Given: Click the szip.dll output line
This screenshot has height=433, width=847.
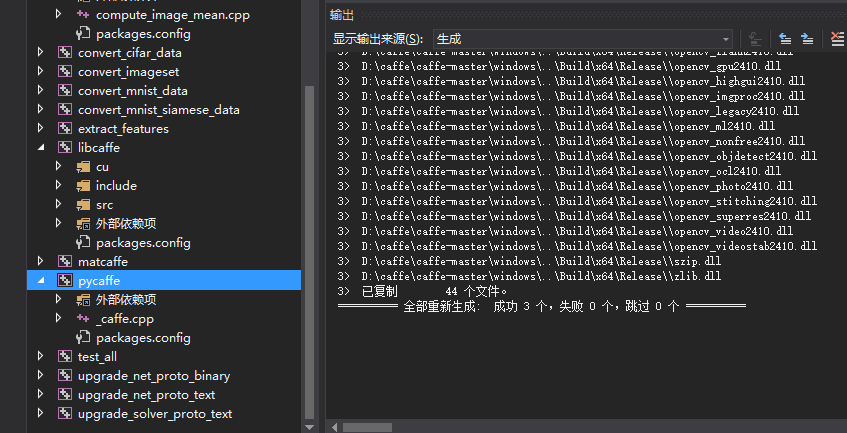Looking at the screenshot, I should (x=529, y=261).
